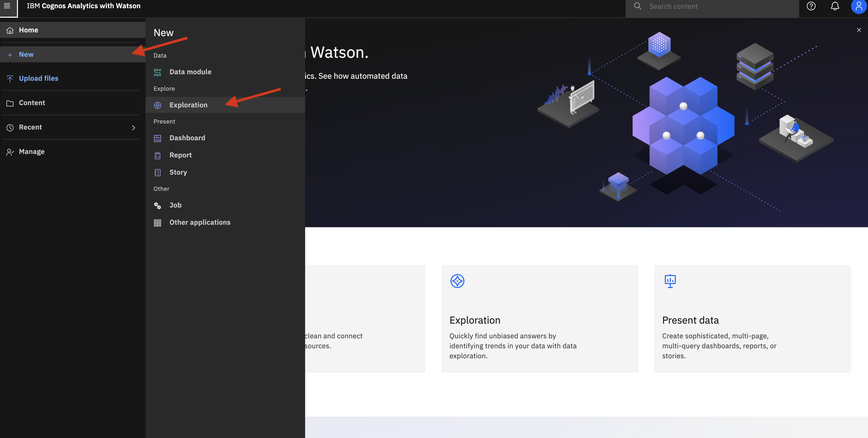Open the Help question mark icon

click(x=811, y=6)
